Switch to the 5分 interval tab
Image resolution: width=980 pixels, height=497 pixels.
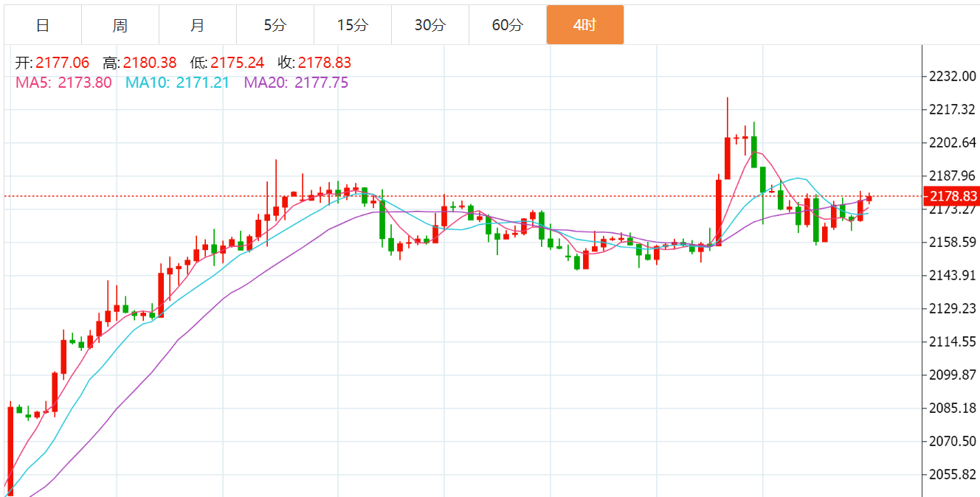tap(275, 25)
